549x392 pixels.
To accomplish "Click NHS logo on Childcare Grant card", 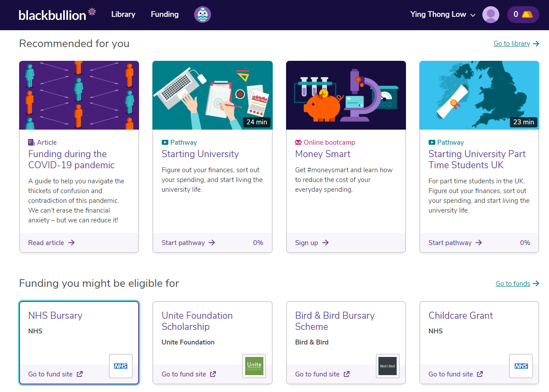I will (x=521, y=366).
